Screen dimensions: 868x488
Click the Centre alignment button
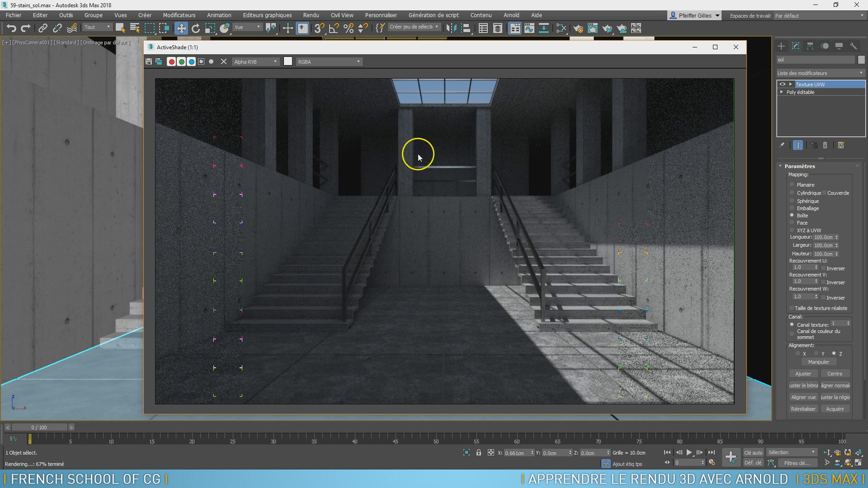coord(835,373)
